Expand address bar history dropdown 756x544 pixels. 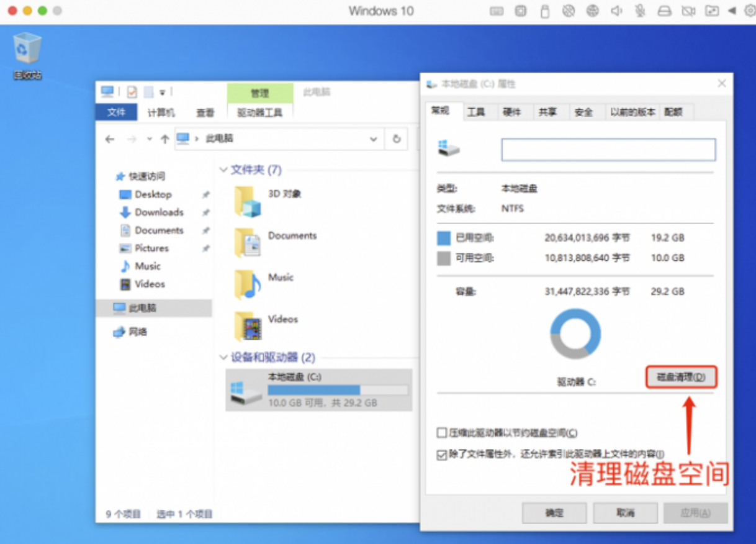pos(374,139)
